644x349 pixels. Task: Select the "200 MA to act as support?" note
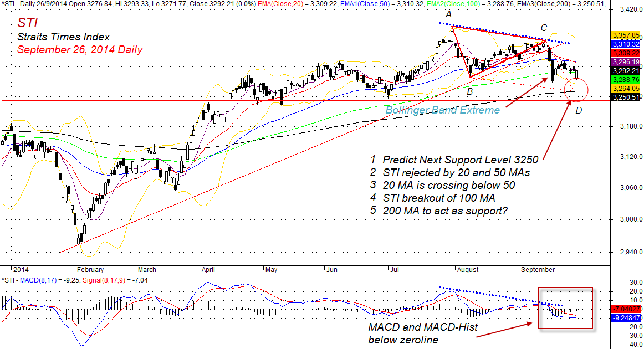[445, 211]
